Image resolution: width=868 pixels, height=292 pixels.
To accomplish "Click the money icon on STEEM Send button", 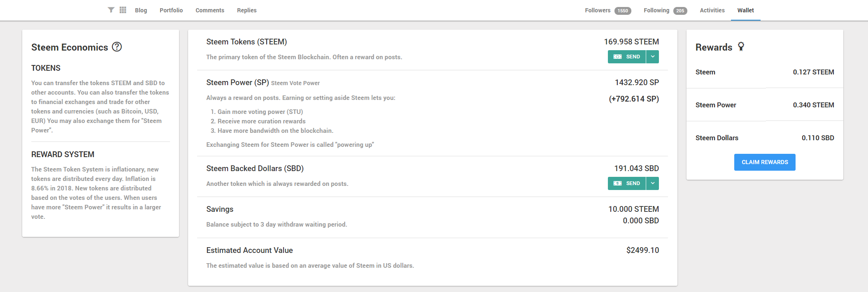I will pyautogui.click(x=618, y=57).
